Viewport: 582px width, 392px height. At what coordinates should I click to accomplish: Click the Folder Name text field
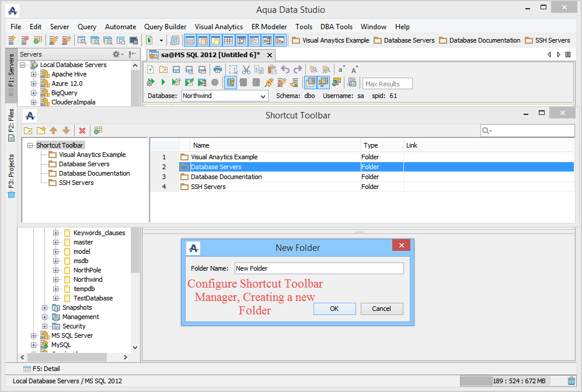pos(318,268)
